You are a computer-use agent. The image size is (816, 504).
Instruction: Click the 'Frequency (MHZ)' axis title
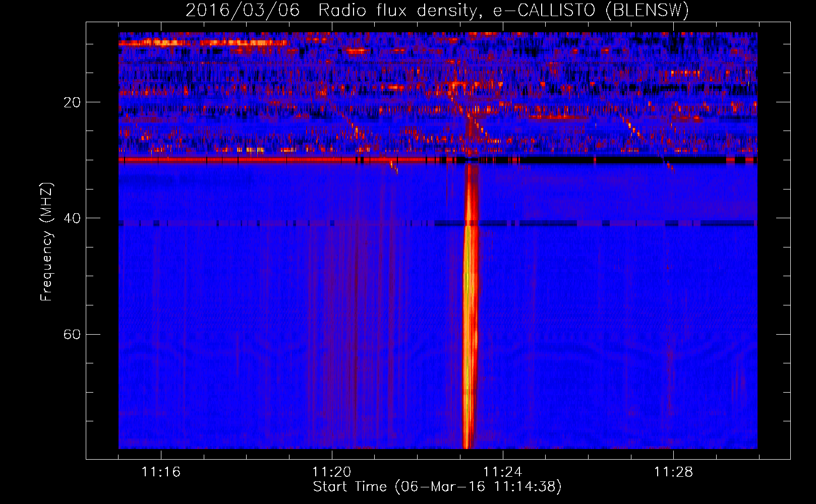click(x=46, y=242)
